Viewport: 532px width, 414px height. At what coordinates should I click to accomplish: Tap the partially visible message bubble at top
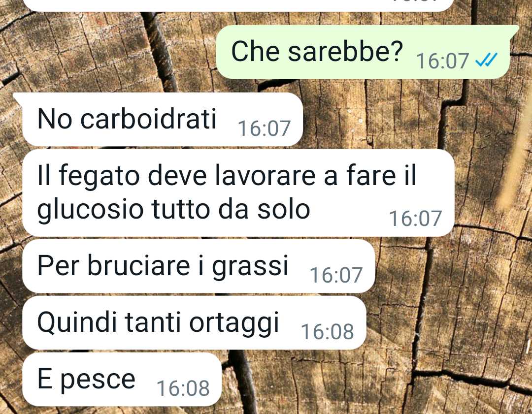click(x=238, y=5)
